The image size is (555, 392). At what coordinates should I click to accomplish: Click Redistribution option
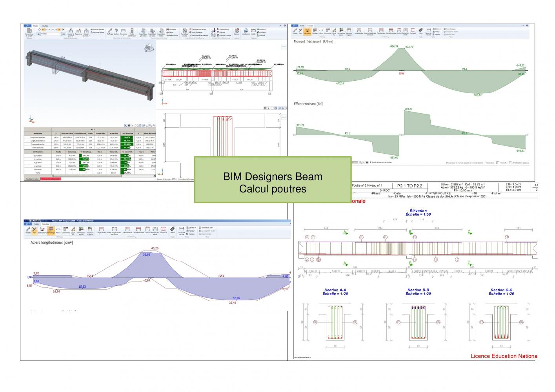172,35
